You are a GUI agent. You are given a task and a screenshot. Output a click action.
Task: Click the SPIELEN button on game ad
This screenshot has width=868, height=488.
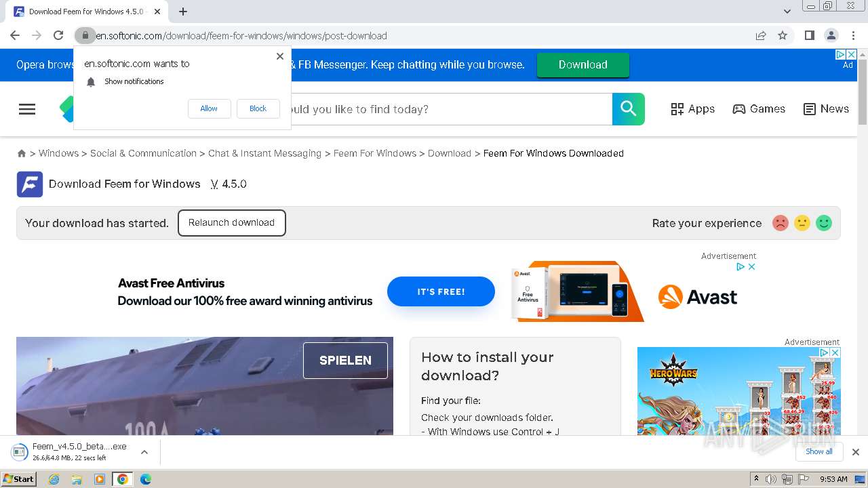pyautogui.click(x=345, y=361)
